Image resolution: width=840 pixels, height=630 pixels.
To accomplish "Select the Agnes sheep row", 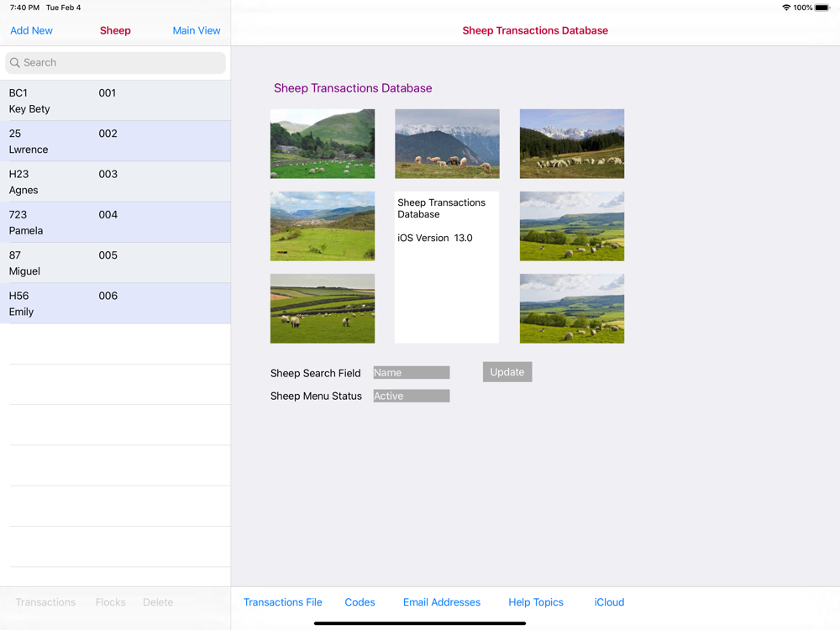I will tap(115, 182).
